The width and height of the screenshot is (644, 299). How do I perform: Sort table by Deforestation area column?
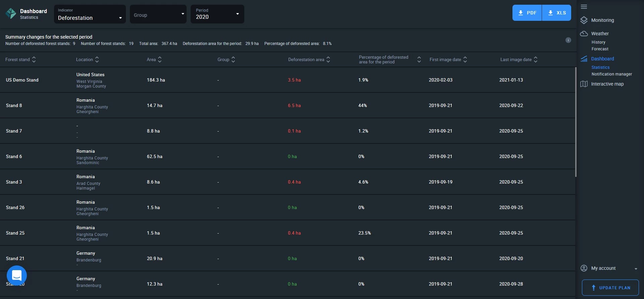328,60
